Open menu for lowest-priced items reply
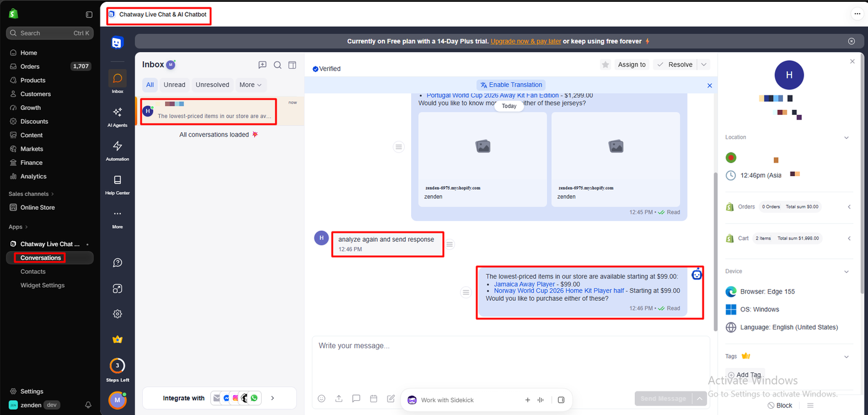Viewport: 868px width, 415px height. [466, 293]
